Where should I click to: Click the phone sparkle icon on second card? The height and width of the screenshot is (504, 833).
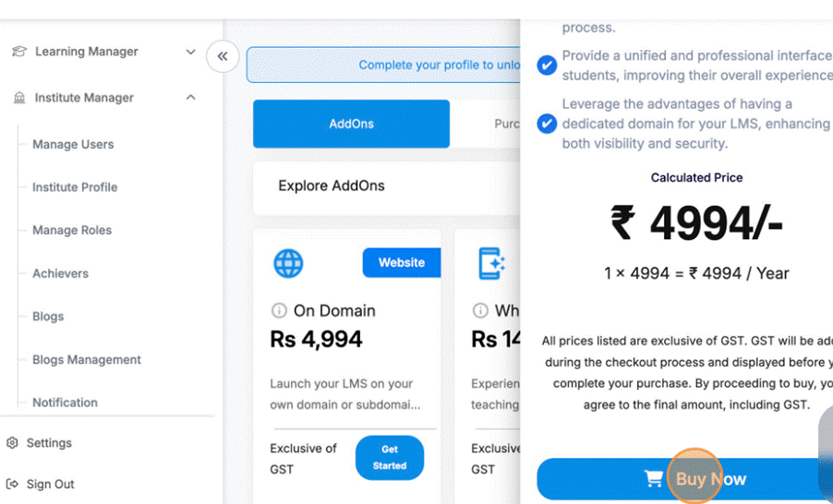click(491, 263)
